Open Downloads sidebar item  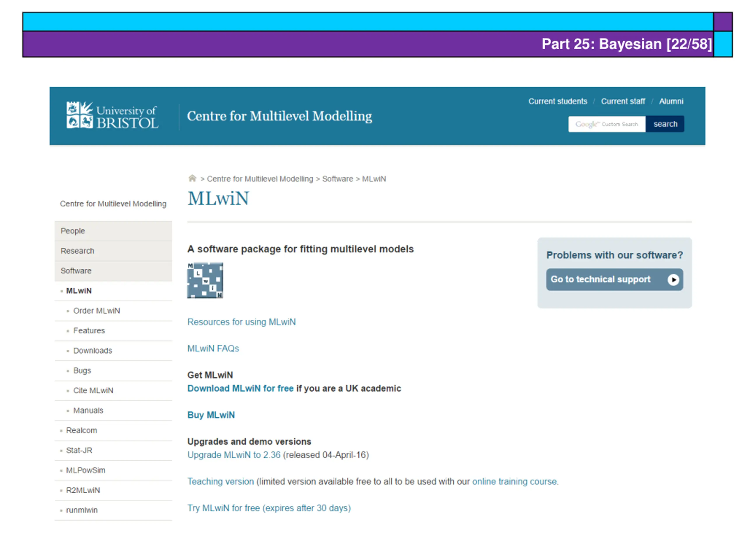(113, 350)
